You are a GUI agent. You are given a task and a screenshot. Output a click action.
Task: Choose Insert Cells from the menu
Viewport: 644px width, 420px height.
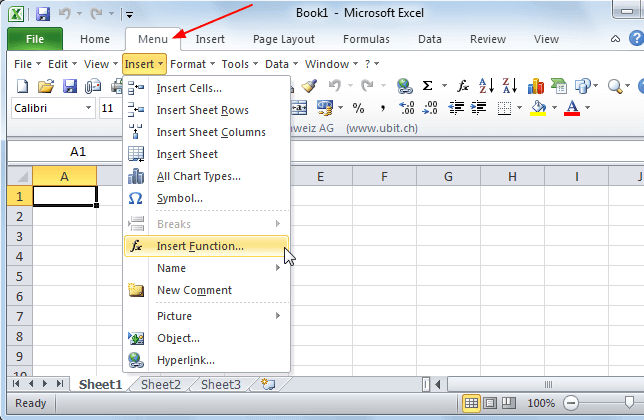click(x=206, y=88)
